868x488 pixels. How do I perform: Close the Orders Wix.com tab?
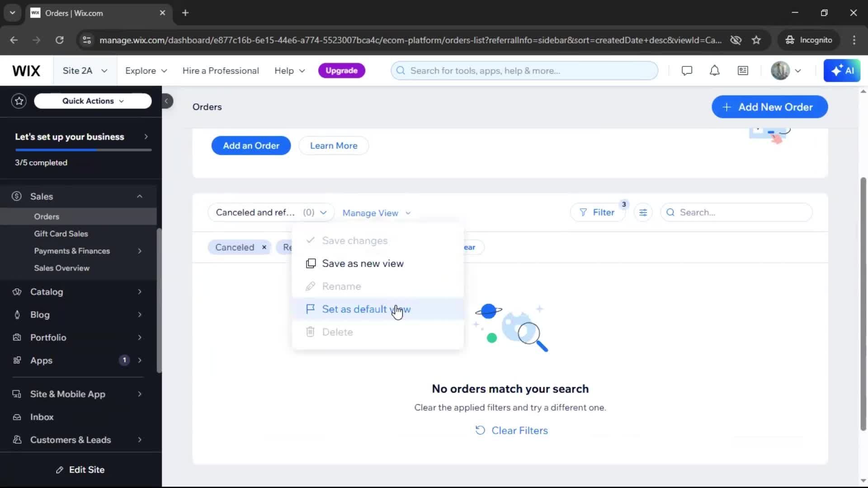click(162, 13)
